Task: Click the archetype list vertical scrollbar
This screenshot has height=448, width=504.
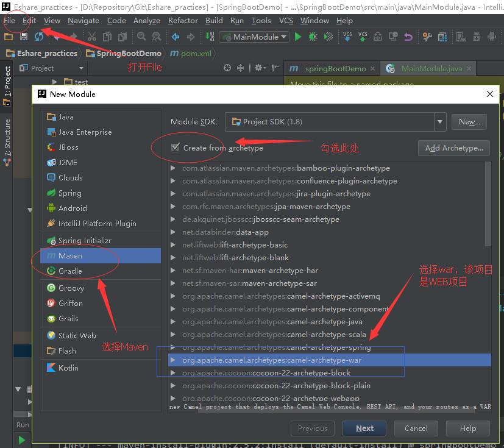Action: coord(488,204)
